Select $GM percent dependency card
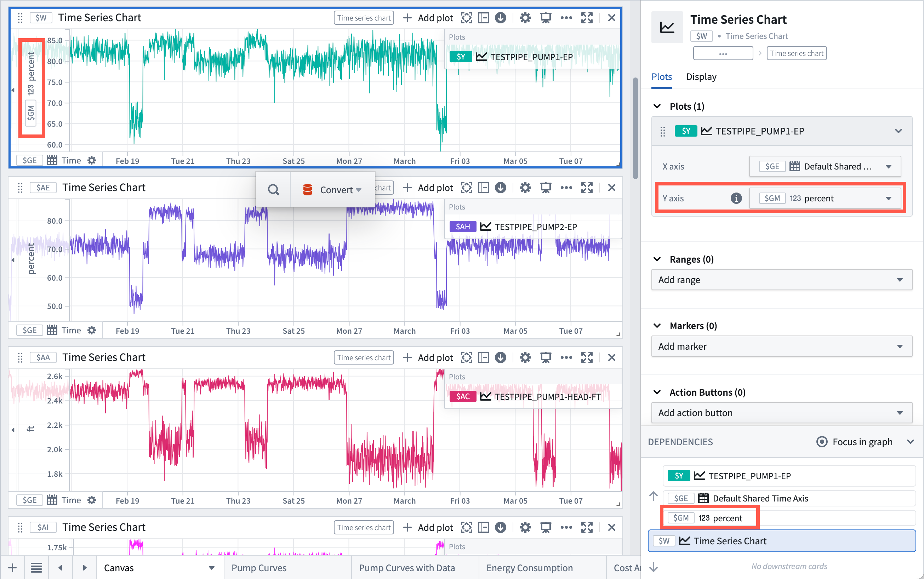 789,518
